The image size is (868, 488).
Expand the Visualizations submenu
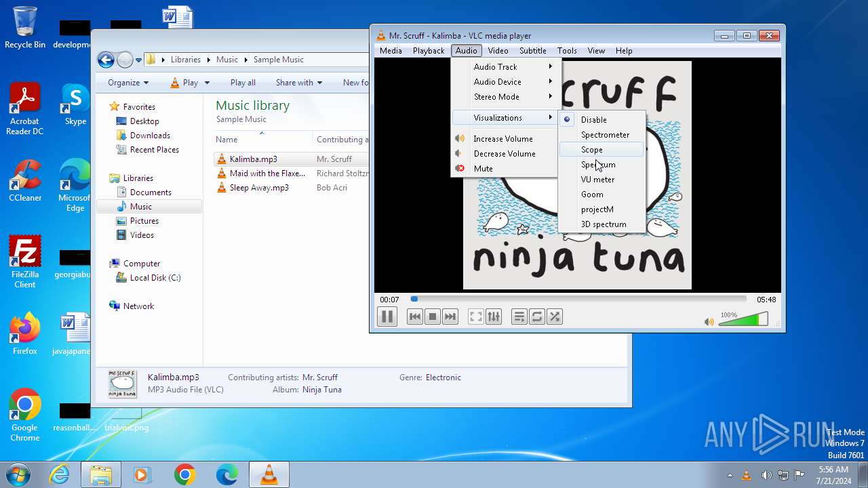505,118
